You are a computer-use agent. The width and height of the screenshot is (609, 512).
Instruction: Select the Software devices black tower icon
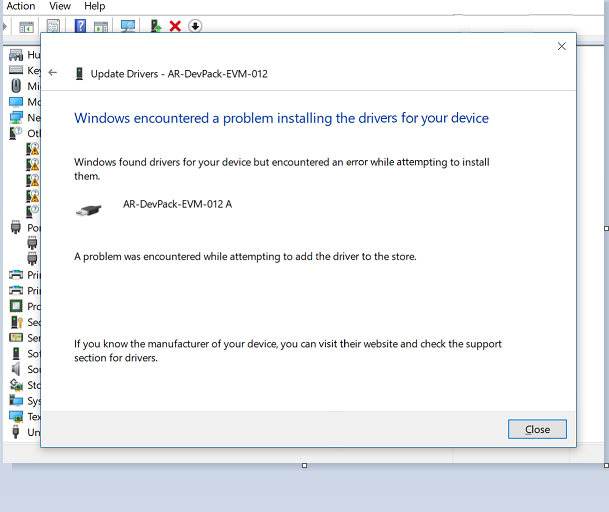point(16,354)
